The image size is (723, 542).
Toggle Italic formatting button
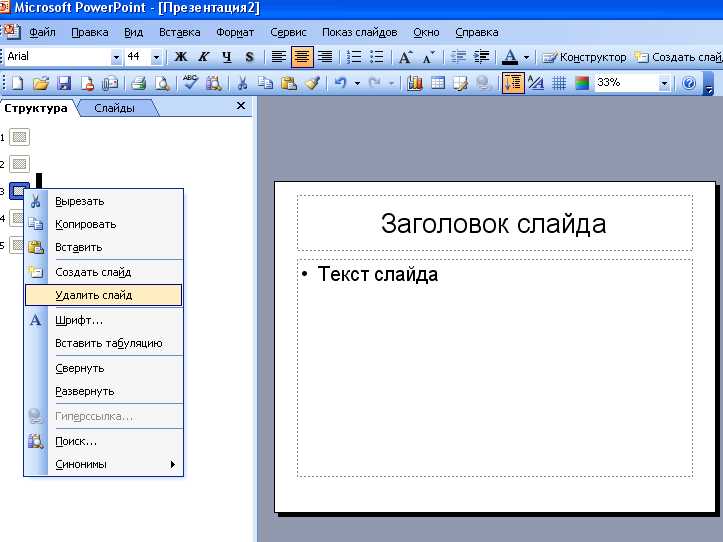click(204, 58)
